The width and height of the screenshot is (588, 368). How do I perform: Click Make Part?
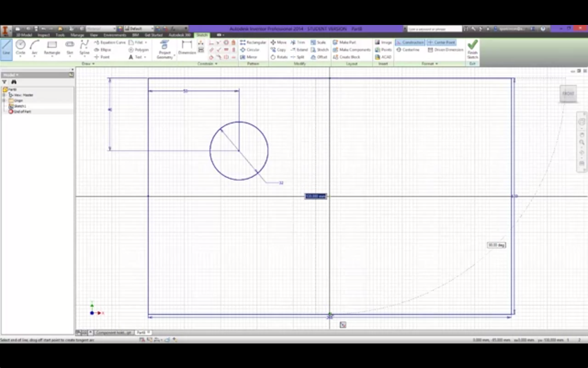click(344, 42)
